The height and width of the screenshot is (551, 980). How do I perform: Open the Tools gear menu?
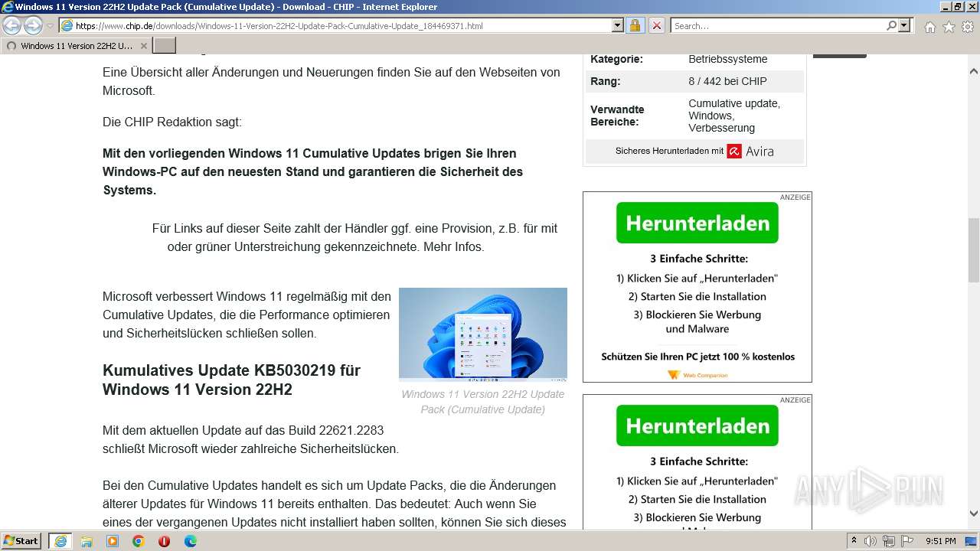coord(968,27)
